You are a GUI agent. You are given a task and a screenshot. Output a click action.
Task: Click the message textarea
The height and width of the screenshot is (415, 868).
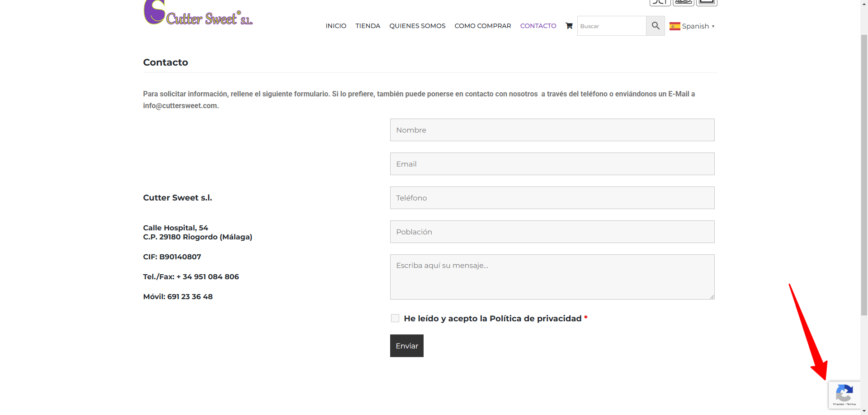click(x=552, y=277)
